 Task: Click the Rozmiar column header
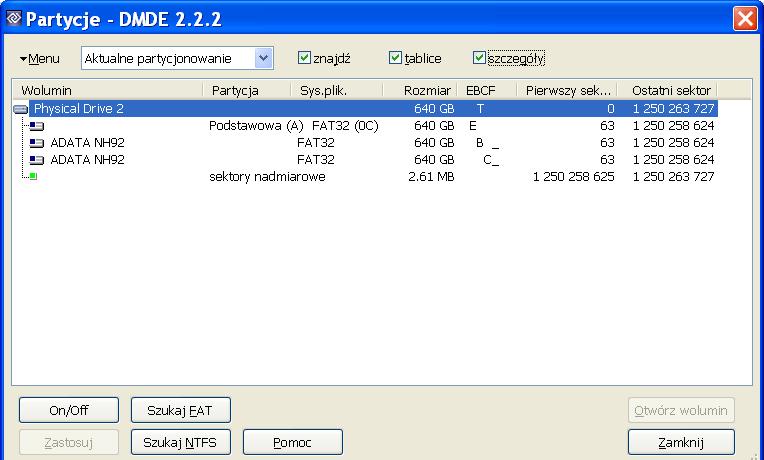click(x=420, y=90)
